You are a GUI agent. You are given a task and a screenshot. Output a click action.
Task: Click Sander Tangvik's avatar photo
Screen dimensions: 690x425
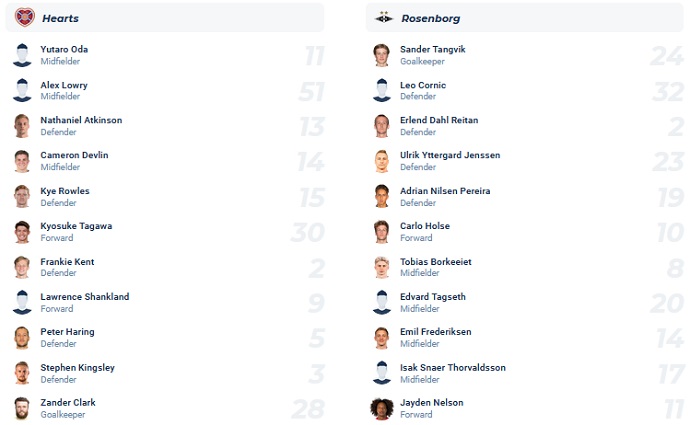pos(381,55)
